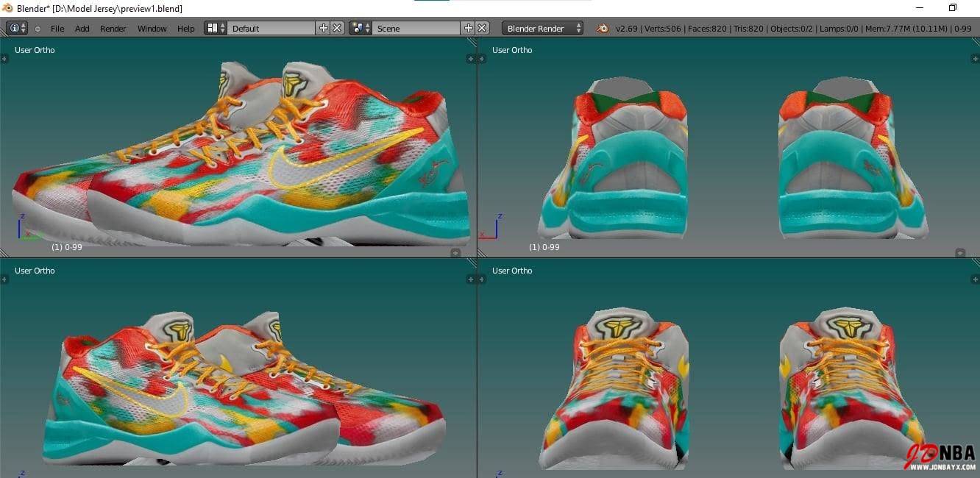Add a new screen layout
980x478 pixels.
[x=323, y=28]
